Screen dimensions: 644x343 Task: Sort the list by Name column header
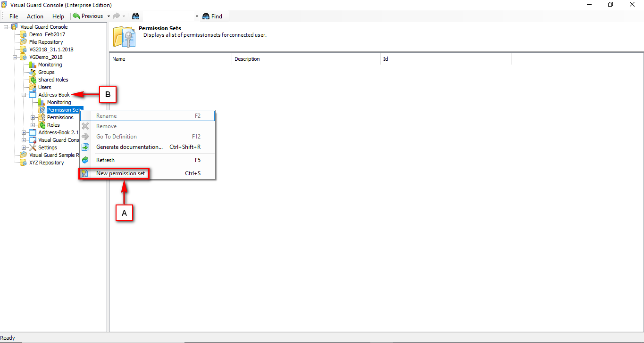tap(171, 59)
